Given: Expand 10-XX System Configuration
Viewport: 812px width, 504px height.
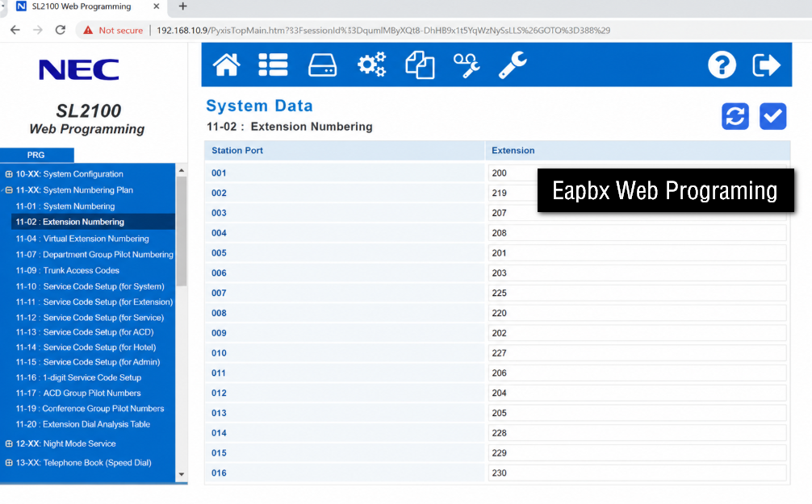Looking at the screenshot, I should tap(9, 174).
